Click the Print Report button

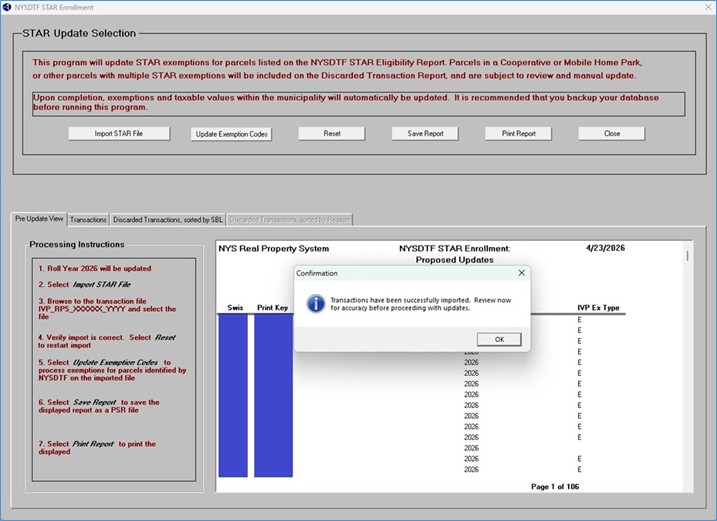tap(519, 134)
